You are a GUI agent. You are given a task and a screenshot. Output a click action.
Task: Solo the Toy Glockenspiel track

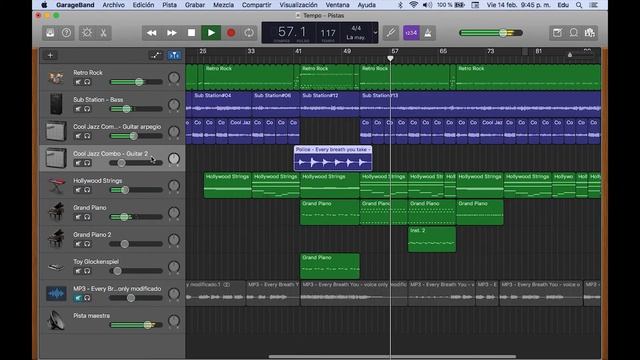(x=87, y=271)
